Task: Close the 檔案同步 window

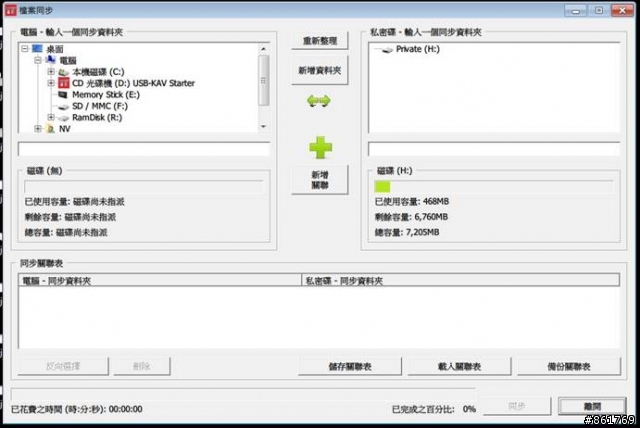Action: coord(622,11)
